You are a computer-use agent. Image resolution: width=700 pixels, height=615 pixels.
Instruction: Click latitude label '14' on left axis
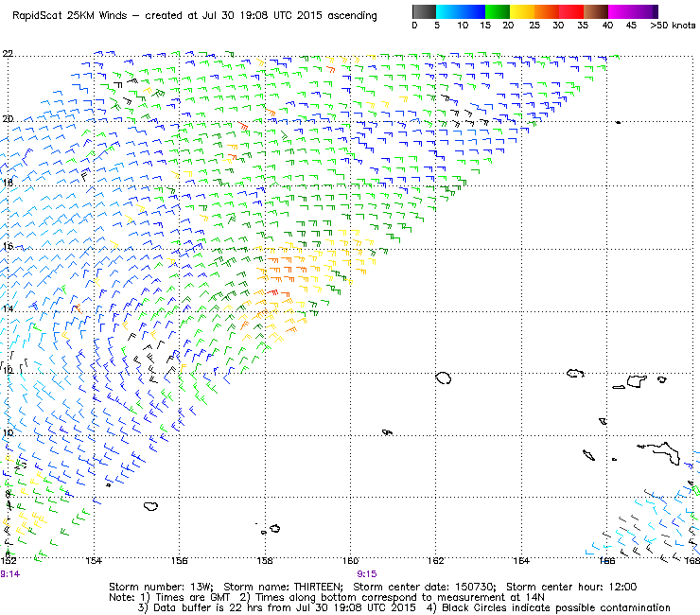pos(8,308)
